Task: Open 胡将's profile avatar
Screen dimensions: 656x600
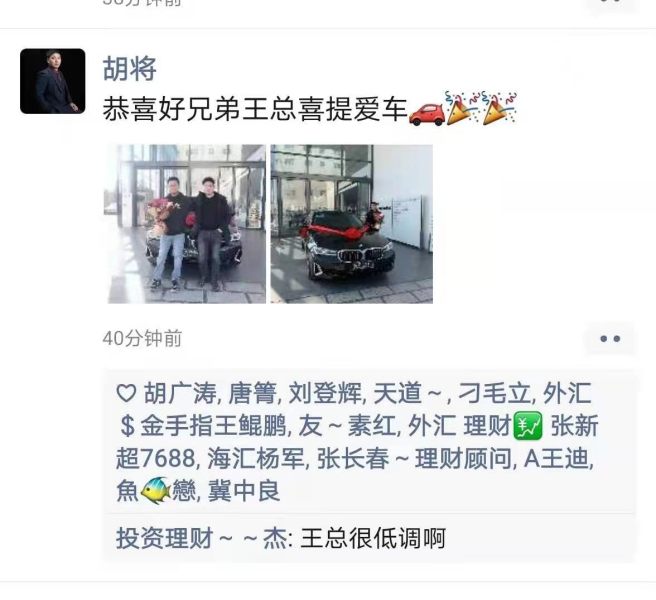Action: click(53, 81)
